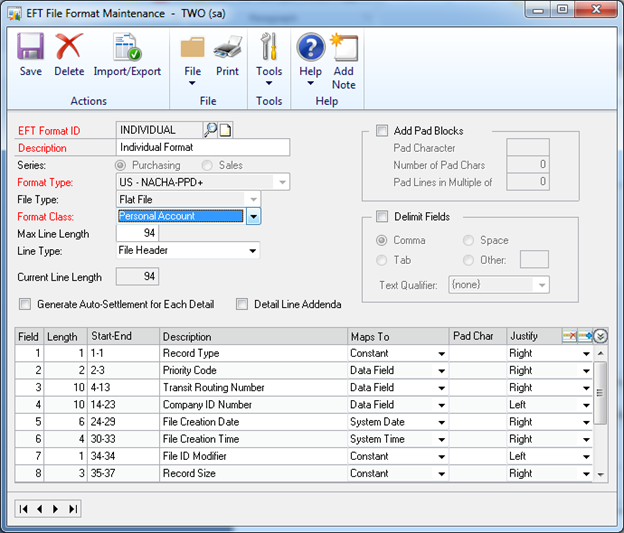Click the red Delete icon

[x=69, y=54]
